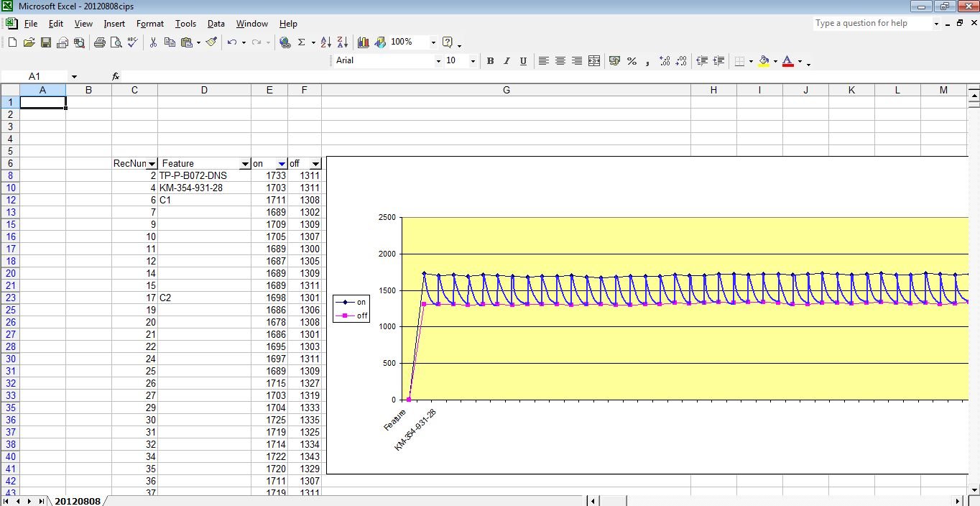Toggle Italic formatting
Screen dimensions: 980x506
[x=507, y=61]
